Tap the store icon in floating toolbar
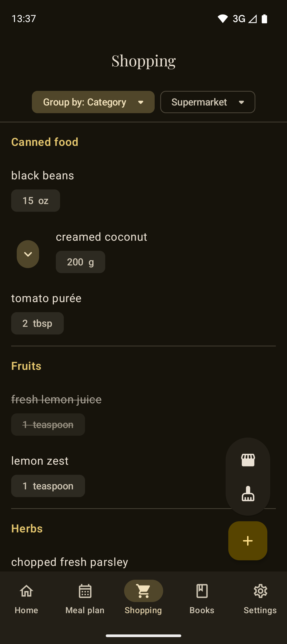This screenshot has height=644, width=287. click(x=248, y=460)
